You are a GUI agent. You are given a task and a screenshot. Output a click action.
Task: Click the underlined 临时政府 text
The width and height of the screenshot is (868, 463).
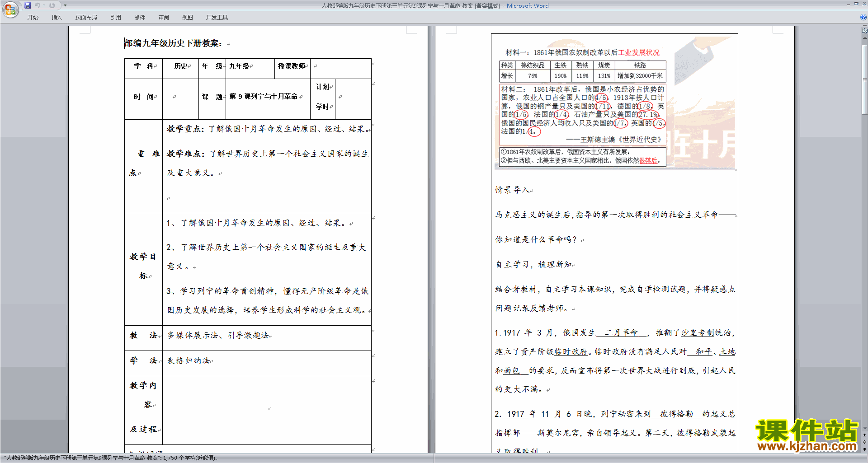(x=571, y=352)
